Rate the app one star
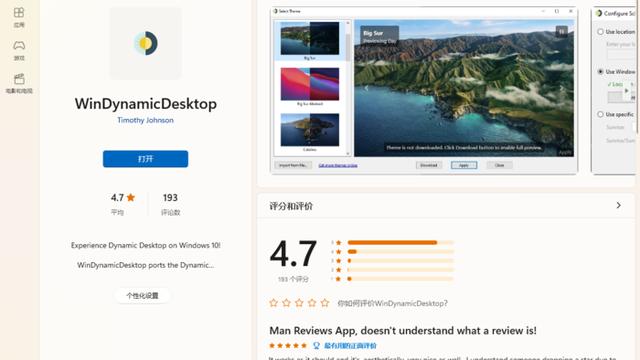This screenshot has height=360, width=640. click(x=273, y=303)
